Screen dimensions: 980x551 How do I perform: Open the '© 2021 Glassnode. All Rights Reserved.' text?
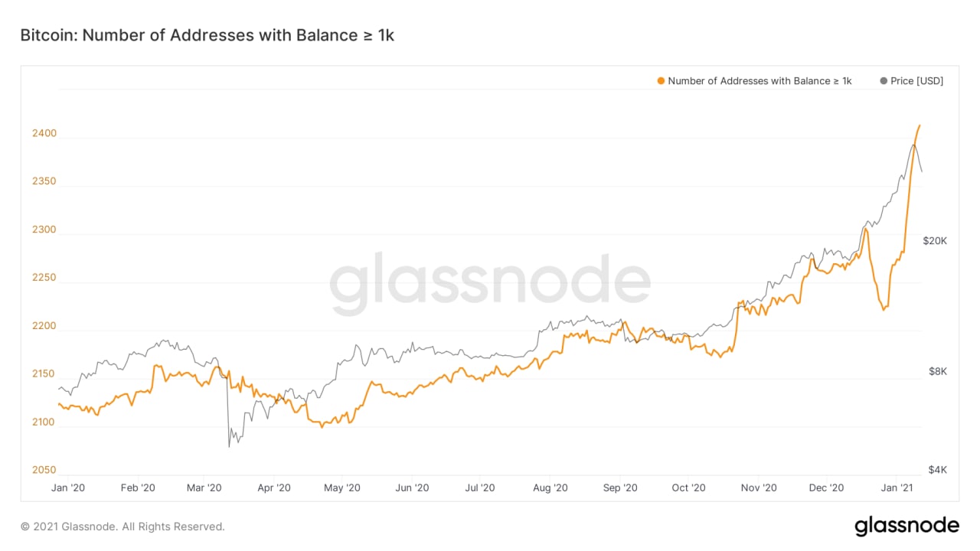coord(122,527)
